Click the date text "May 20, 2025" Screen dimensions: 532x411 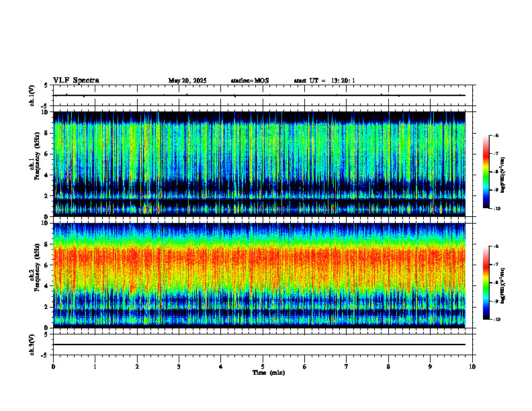pos(187,81)
